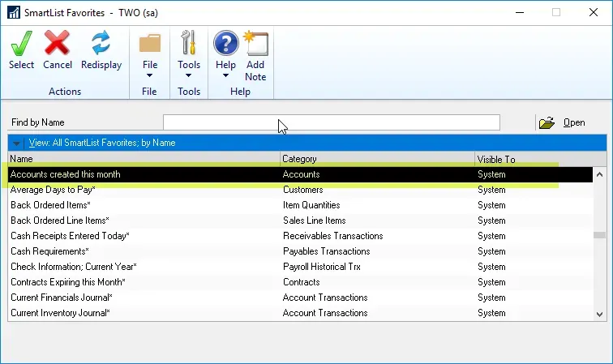The image size is (613, 364).
Task: Click the open folder icon beside Open
Action: pyautogui.click(x=547, y=123)
